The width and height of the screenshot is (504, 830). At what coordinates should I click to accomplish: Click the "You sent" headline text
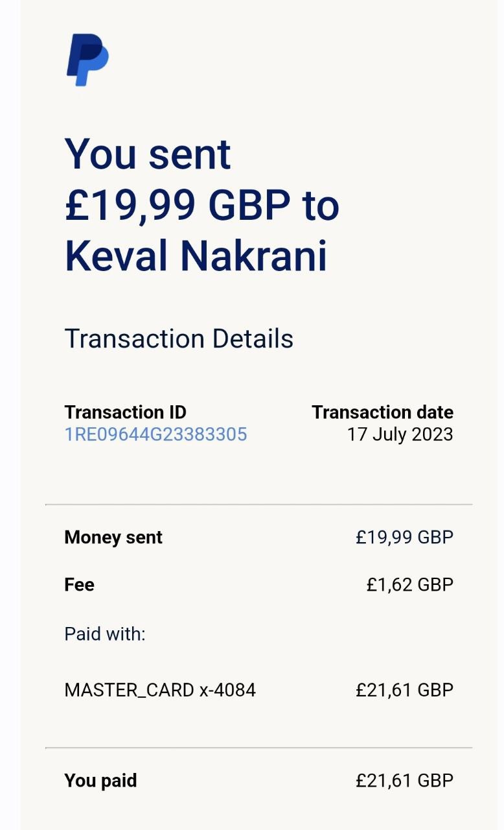(148, 154)
